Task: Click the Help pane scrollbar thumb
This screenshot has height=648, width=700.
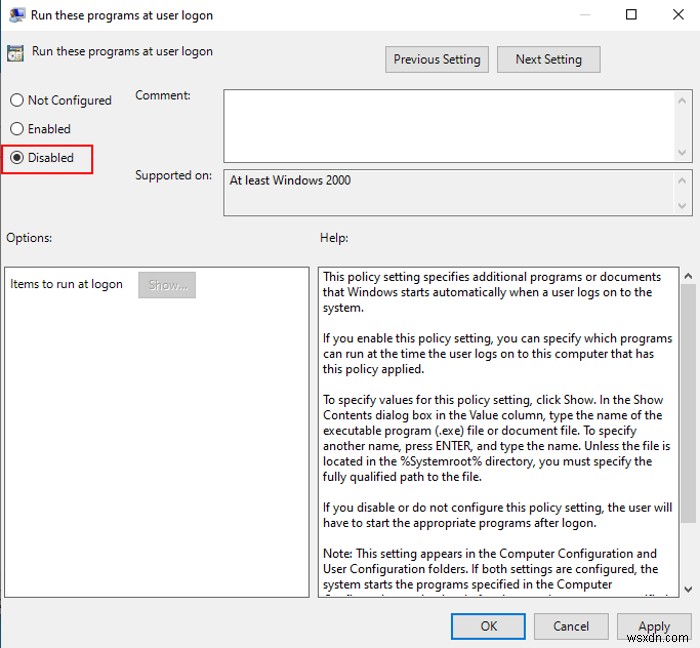Action: coord(688,404)
